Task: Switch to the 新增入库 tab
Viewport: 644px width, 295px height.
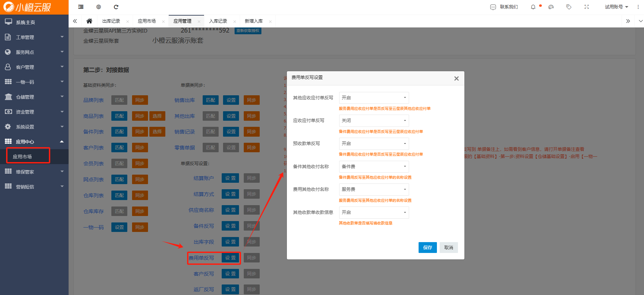Action: [254, 21]
